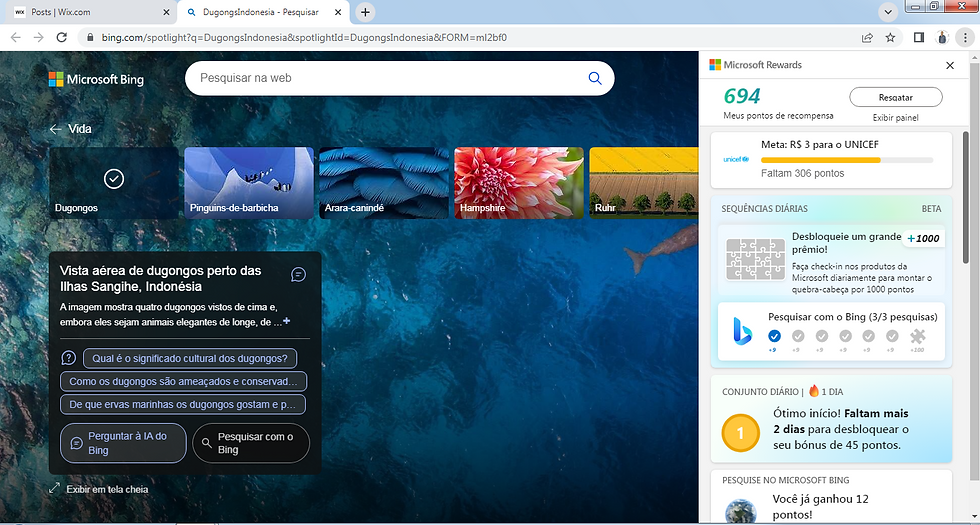Click the lock icon in the address bar

tap(91, 38)
